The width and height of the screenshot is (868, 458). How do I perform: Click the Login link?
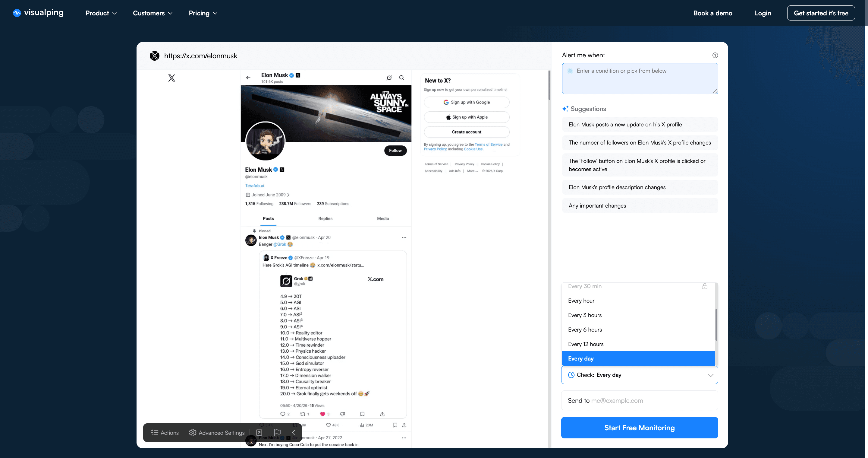pyautogui.click(x=763, y=13)
